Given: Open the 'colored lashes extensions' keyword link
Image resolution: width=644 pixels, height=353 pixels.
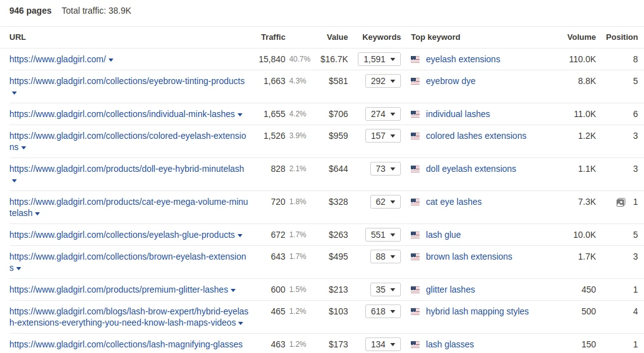Looking at the screenshot, I should pos(476,136).
